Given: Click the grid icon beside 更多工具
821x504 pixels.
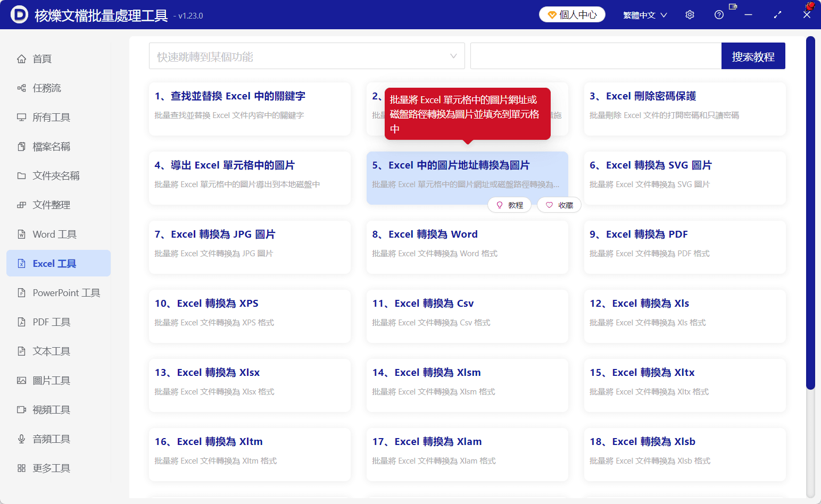Looking at the screenshot, I should coord(22,468).
